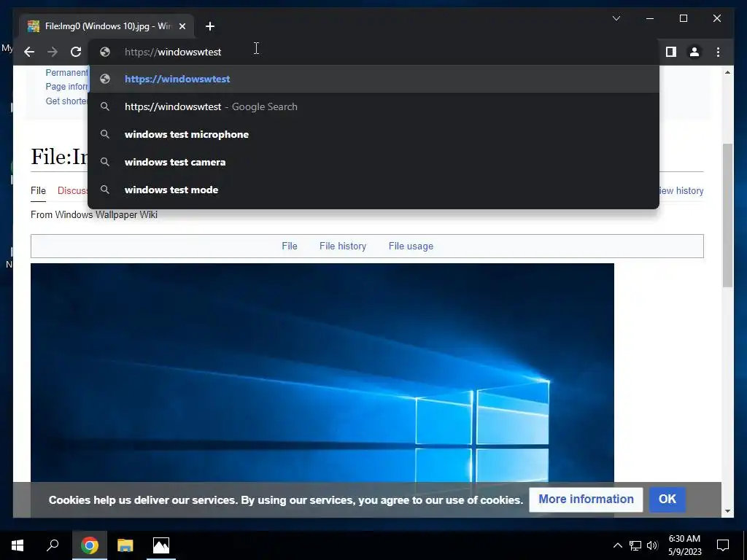This screenshot has height=560, width=747.
Task: Close the File:Img0 (Windows 10).jpg tab
Action: click(x=182, y=26)
